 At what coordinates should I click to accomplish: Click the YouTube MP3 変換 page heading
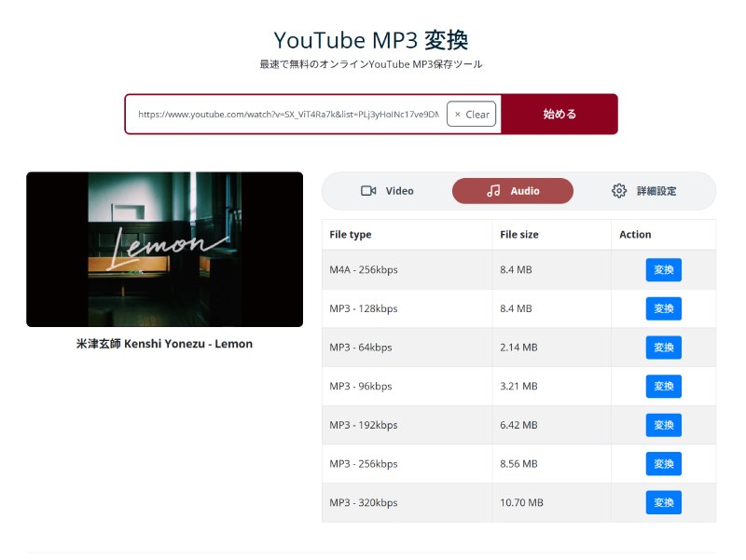coord(371,40)
